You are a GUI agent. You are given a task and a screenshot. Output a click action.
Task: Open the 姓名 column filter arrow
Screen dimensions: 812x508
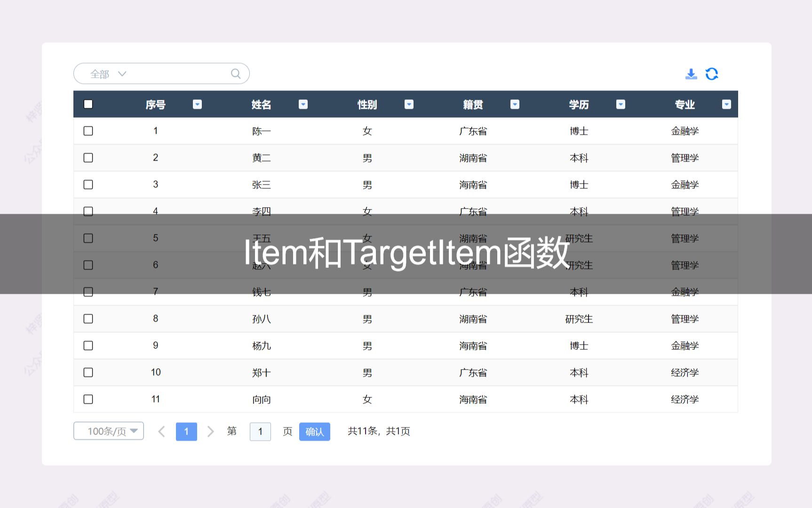click(x=303, y=105)
